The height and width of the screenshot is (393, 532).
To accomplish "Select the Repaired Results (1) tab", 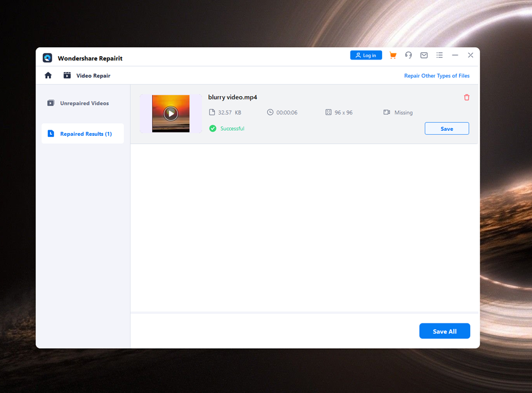I will (x=83, y=134).
